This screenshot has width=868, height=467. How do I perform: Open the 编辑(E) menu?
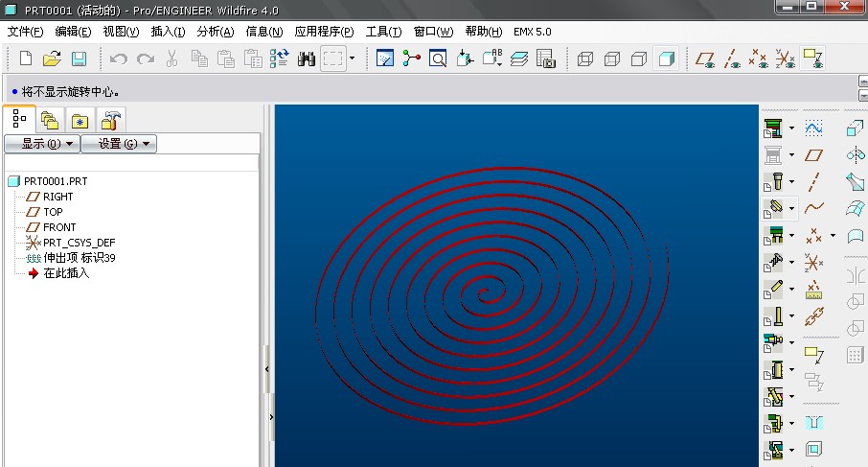pyautogui.click(x=73, y=32)
